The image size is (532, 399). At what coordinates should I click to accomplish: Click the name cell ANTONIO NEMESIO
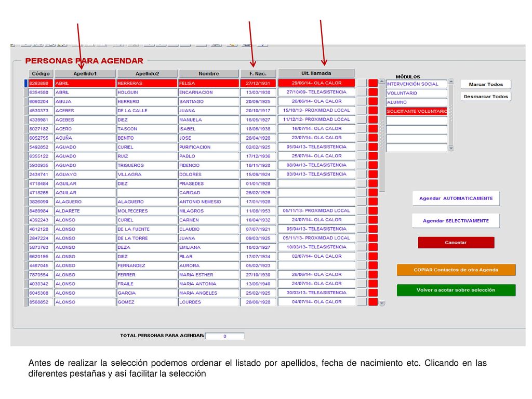(209, 202)
